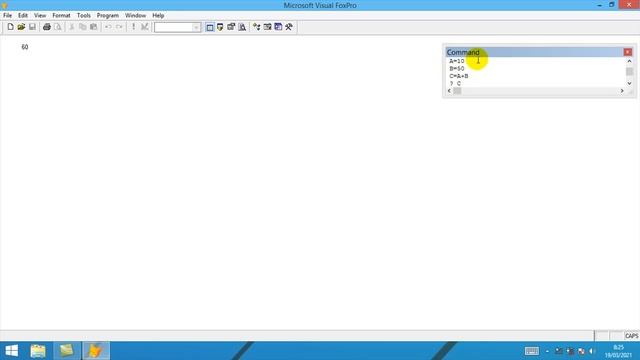This screenshot has height=360, width=640.
Task: Open Print Preview from the toolbar
Action: point(58,27)
